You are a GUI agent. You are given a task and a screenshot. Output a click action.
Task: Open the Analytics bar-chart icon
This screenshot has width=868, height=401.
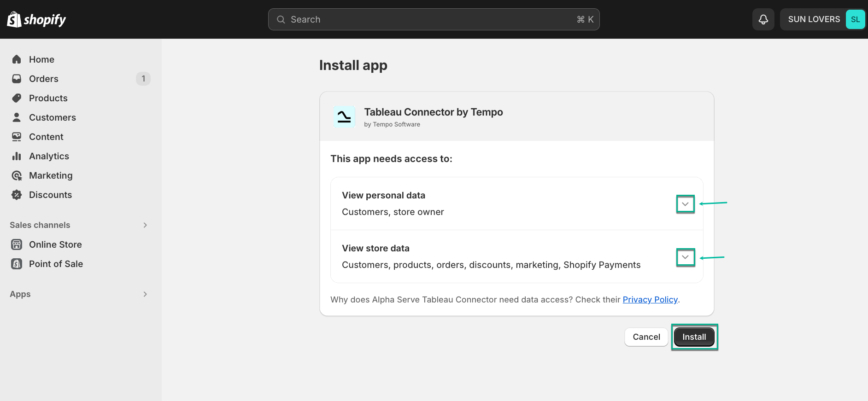pos(17,156)
